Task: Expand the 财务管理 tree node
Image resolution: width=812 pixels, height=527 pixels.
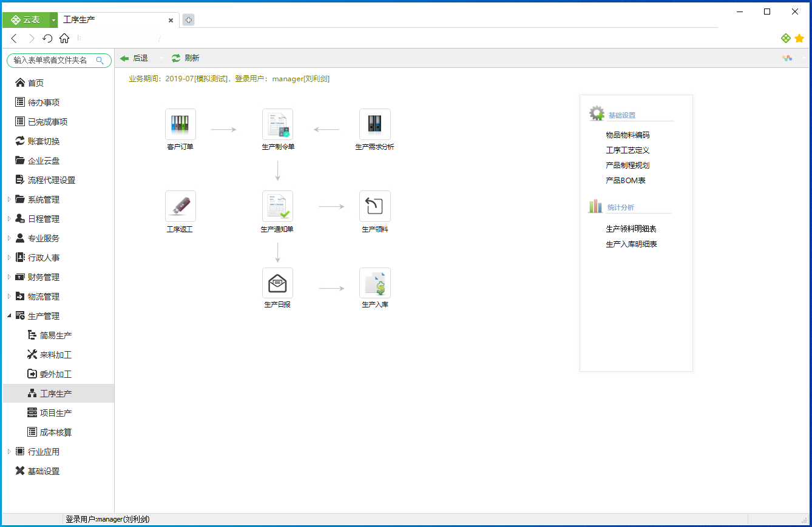Action: [9, 277]
